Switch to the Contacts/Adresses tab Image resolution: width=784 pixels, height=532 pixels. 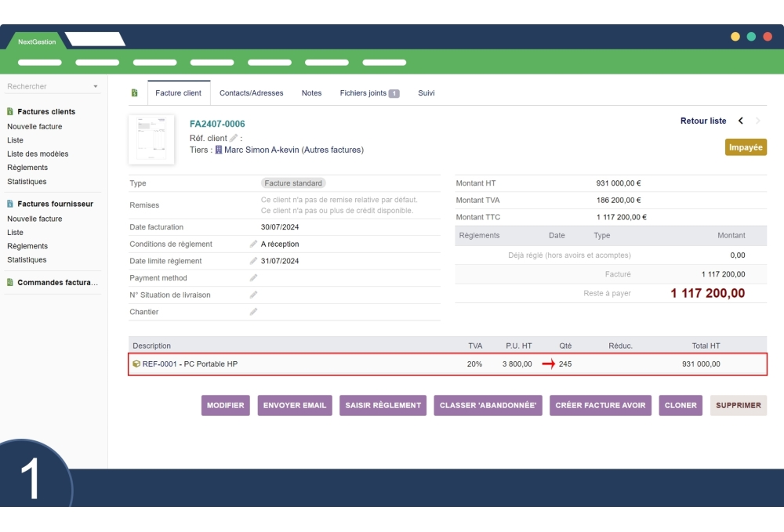pos(251,93)
